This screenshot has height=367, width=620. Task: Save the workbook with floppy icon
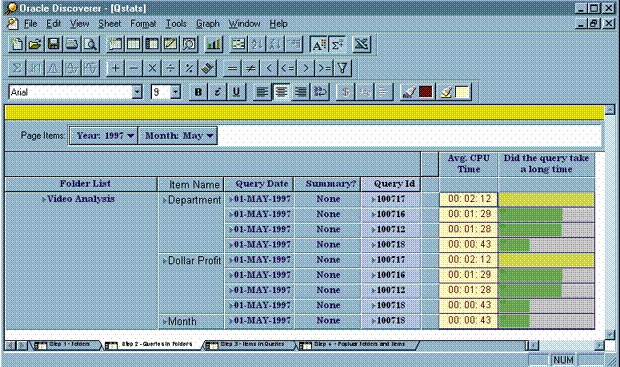[x=53, y=44]
